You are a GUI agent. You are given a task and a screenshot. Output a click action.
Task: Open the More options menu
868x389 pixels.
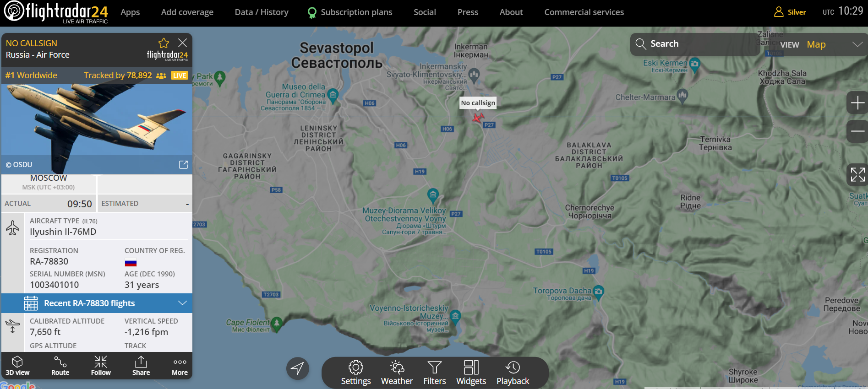[180, 366]
